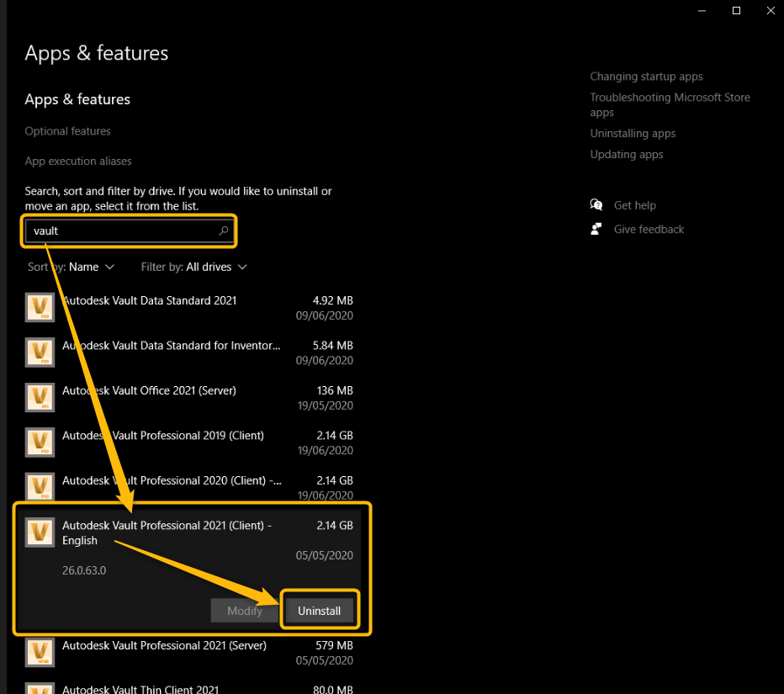The height and width of the screenshot is (694, 784).
Task: Select the Vault Office 2021 (Server) icon
Action: coord(40,398)
